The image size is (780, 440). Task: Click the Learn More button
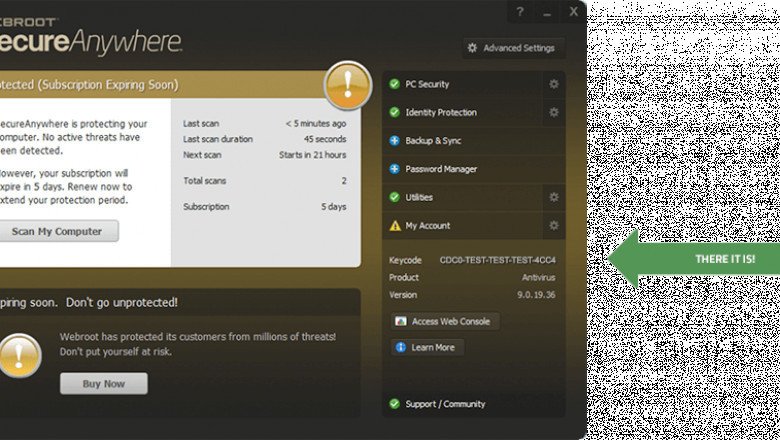point(427,348)
